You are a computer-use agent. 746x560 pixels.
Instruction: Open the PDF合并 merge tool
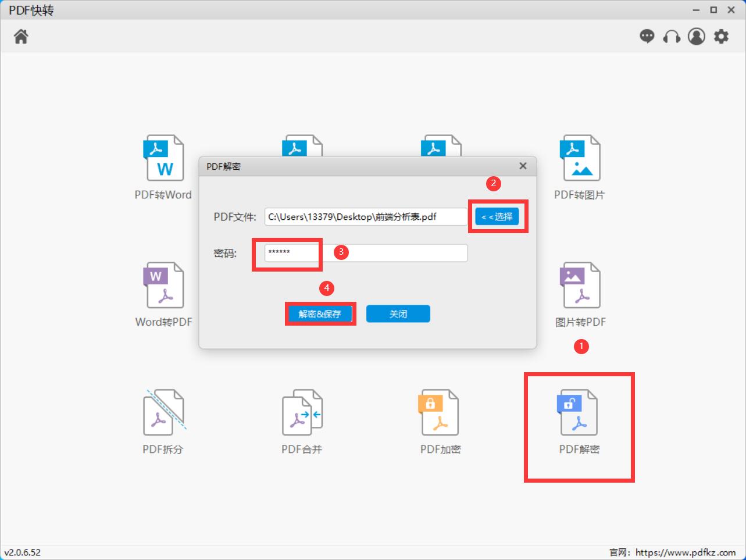[x=302, y=420]
